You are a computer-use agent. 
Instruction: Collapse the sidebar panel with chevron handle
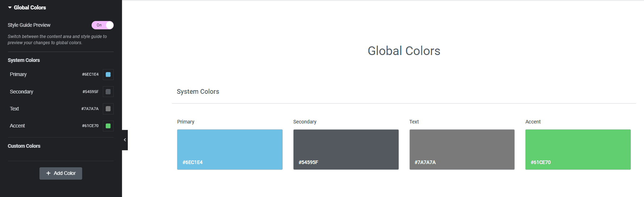[125, 140]
